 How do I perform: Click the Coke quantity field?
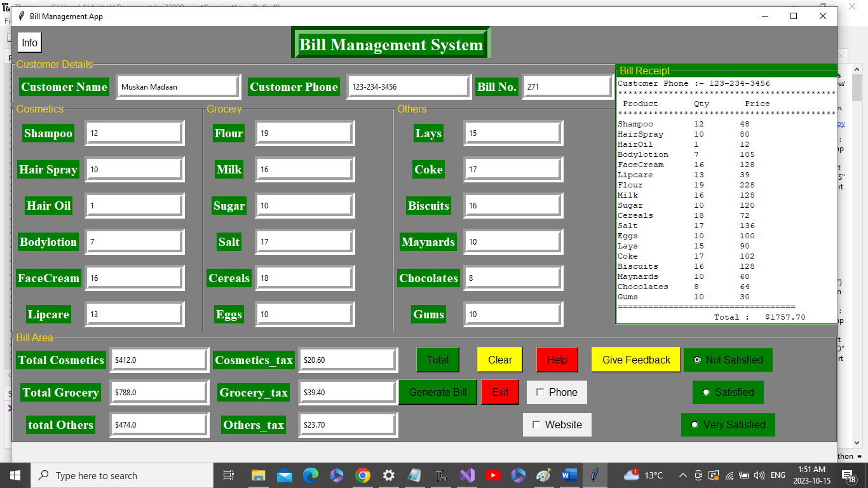[x=513, y=170]
